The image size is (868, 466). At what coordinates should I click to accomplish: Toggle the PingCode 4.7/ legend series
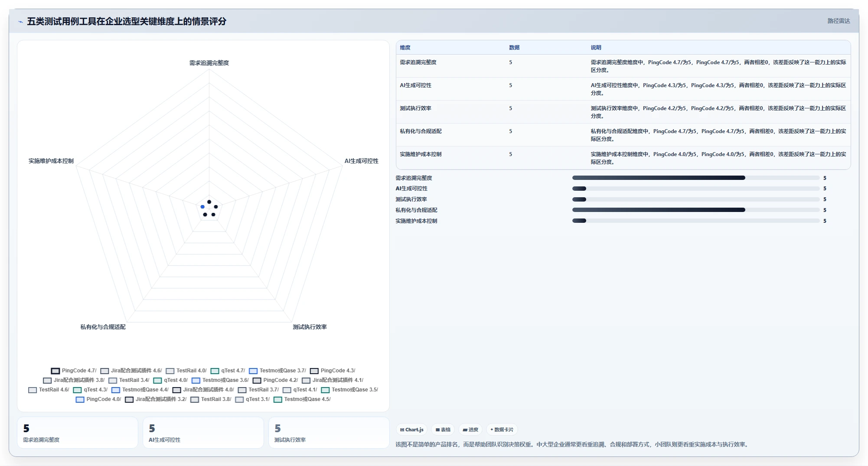click(x=74, y=371)
